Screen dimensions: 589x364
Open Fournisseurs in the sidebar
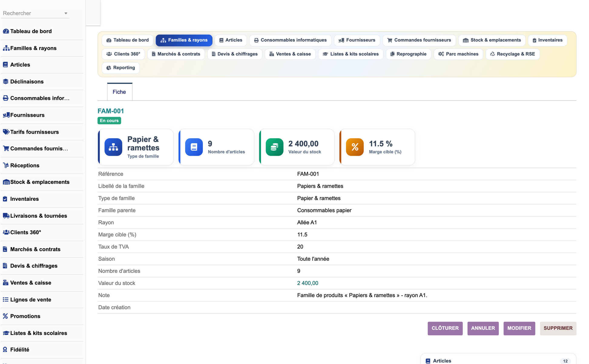click(42, 115)
